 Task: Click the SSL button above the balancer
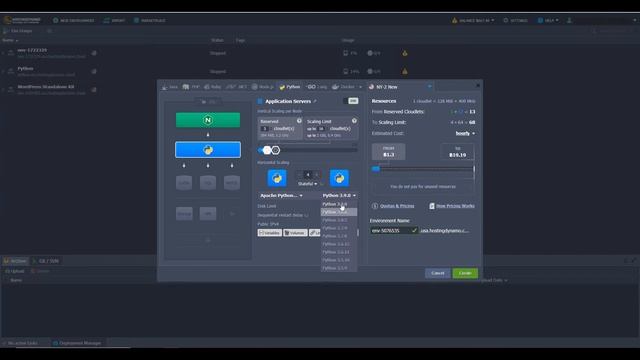[209, 102]
